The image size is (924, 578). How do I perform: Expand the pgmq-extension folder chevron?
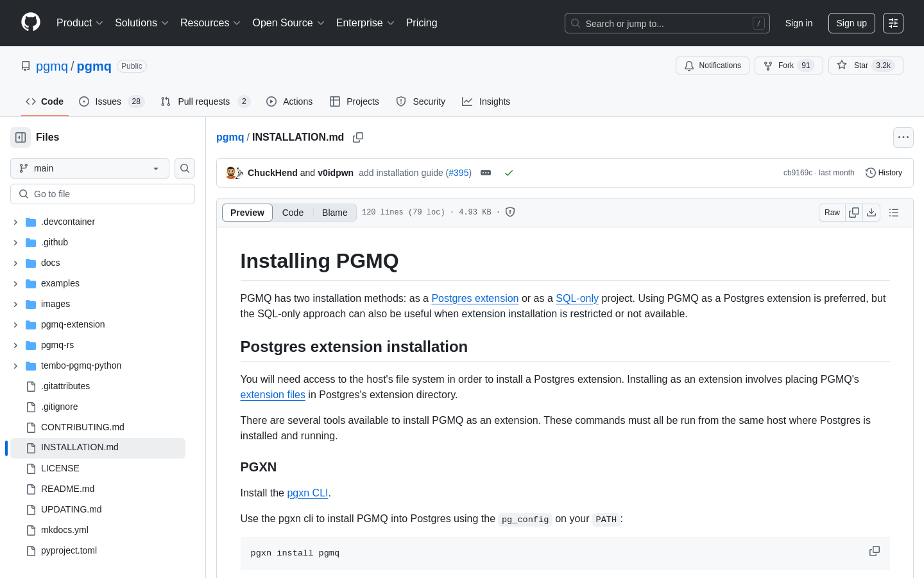pos(15,324)
